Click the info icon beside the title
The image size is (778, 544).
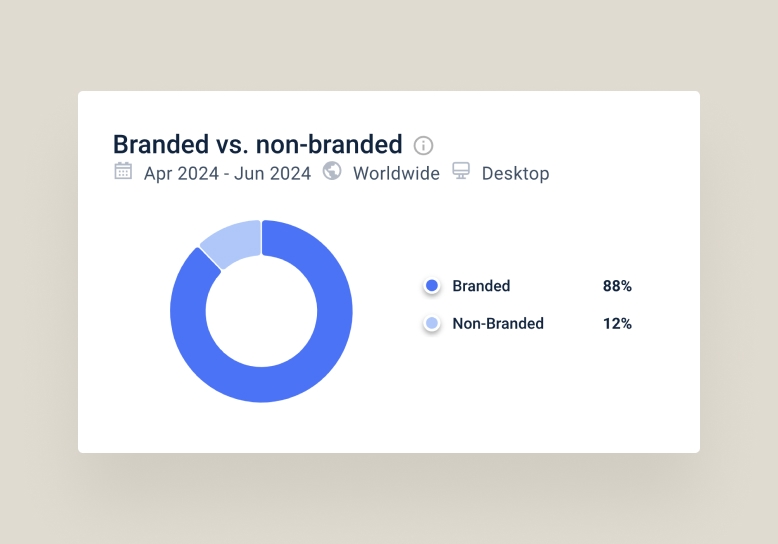[423, 145]
